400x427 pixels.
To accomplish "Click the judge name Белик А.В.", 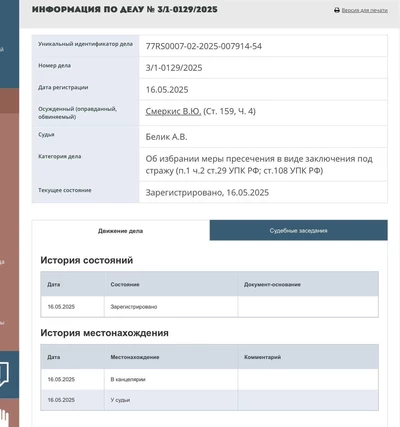I will click(x=166, y=137).
